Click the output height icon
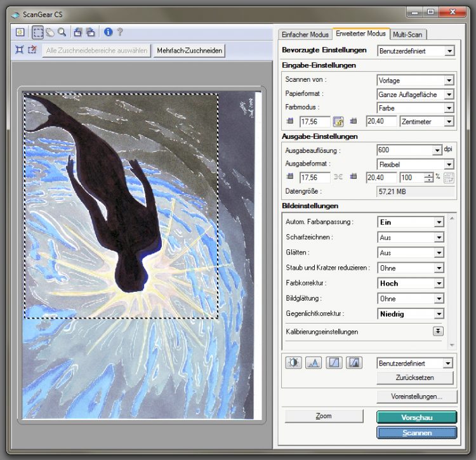The image size is (476, 460). (354, 176)
